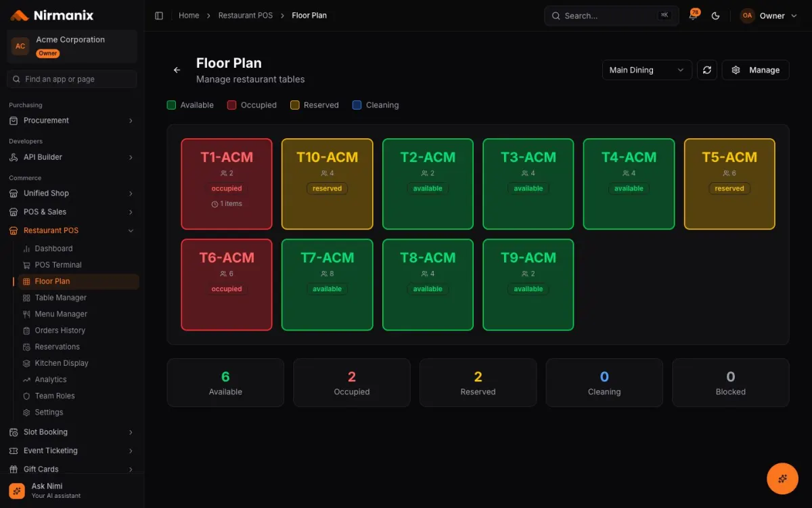The width and height of the screenshot is (812, 508).
Task: Click the blue Cleaning legend swatch
Action: (x=357, y=105)
